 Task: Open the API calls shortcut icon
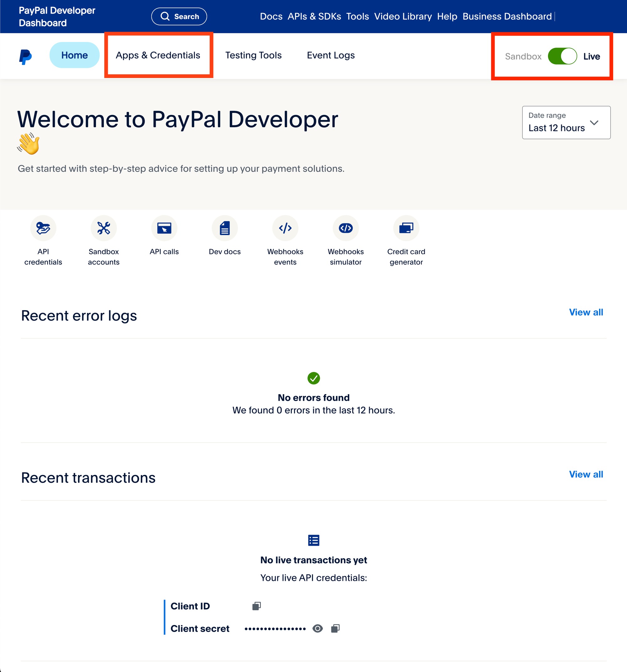pos(164,228)
